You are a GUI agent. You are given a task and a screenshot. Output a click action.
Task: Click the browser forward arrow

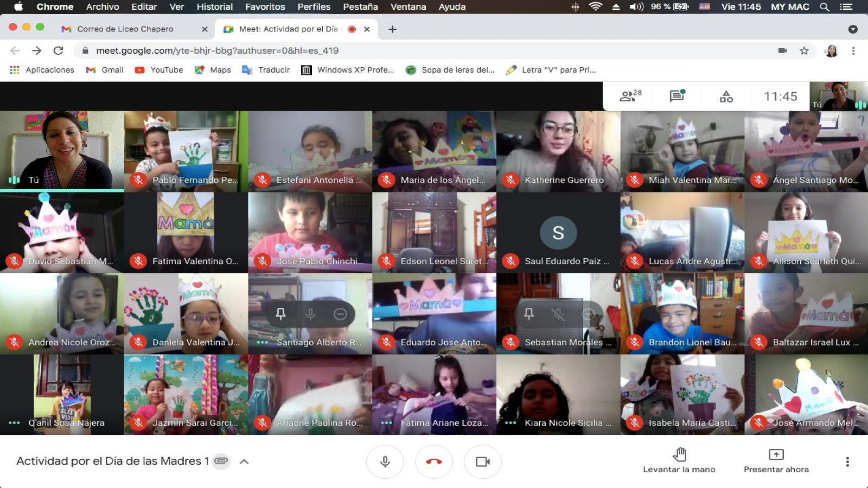click(x=36, y=50)
